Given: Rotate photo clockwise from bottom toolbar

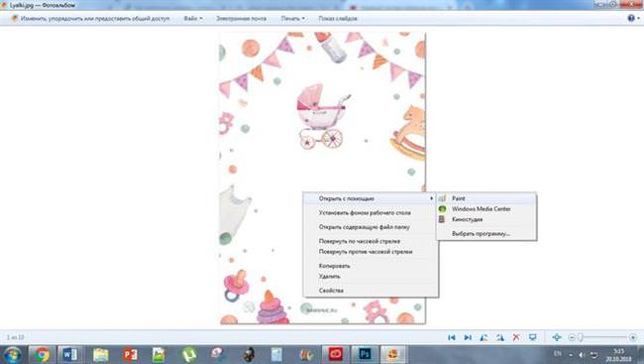Looking at the screenshot, I should pyautogui.click(x=499, y=337).
